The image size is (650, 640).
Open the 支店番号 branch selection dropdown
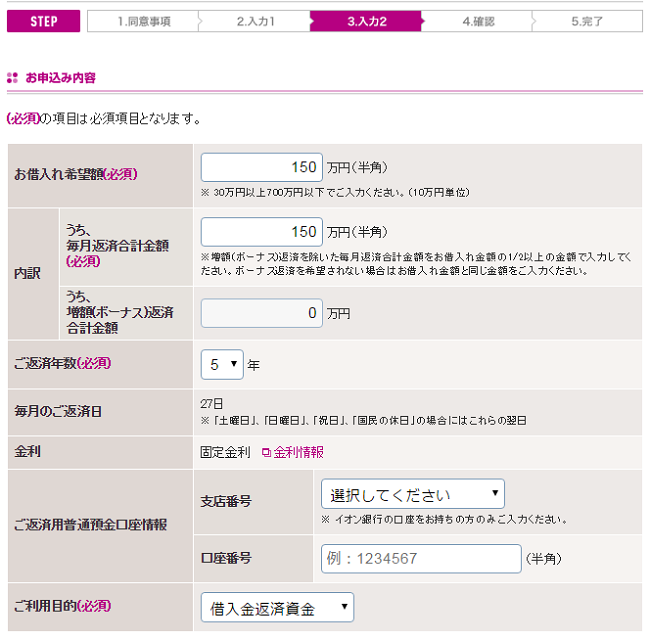(413, 494)
